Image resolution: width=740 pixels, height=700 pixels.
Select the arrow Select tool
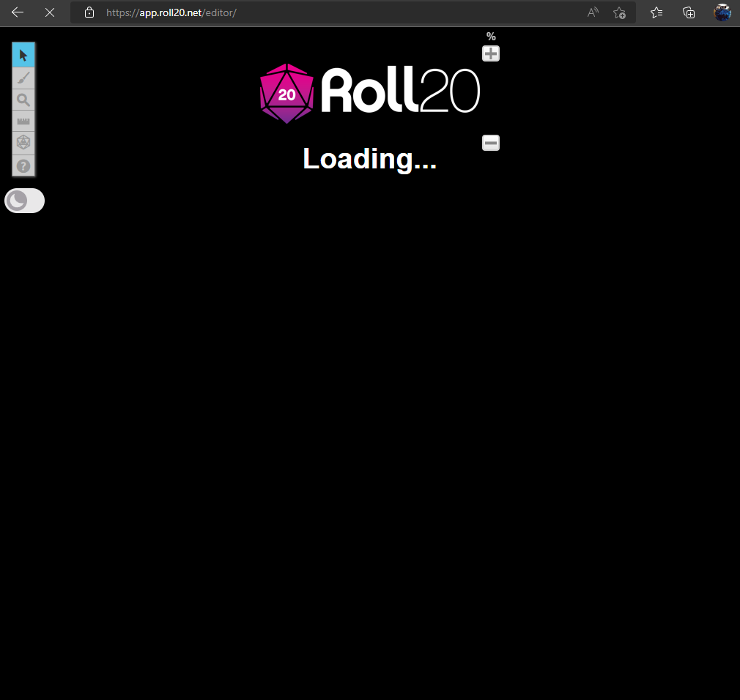pos(23,55)
